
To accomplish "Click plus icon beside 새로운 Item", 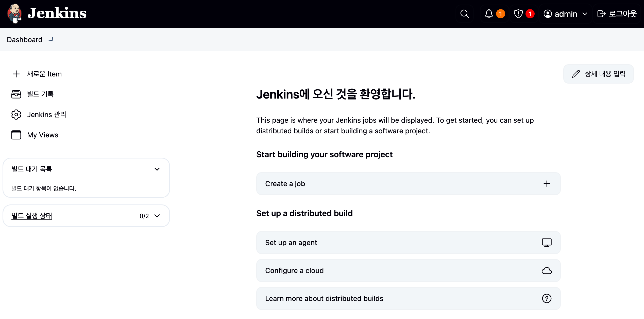I will pos(16,74).
